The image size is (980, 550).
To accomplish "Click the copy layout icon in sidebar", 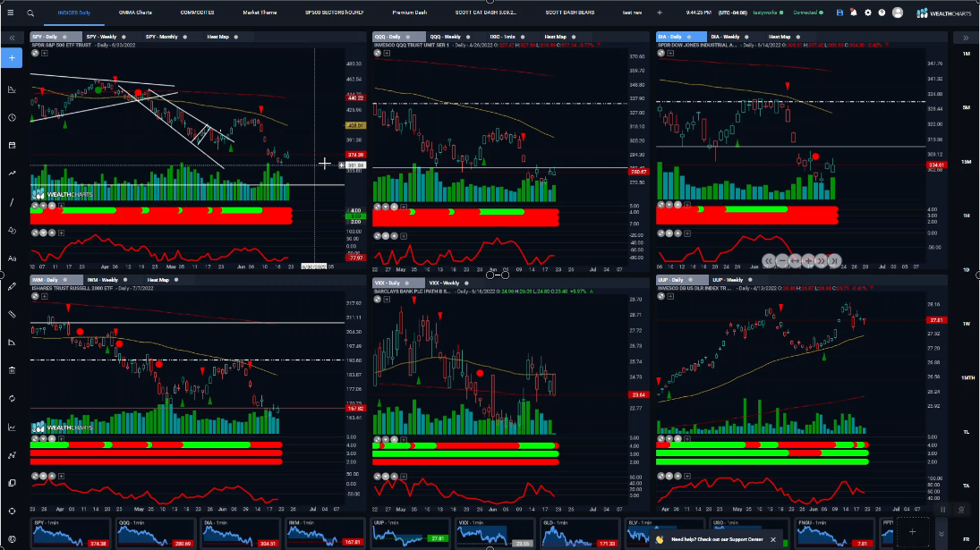I will point(12,483).
